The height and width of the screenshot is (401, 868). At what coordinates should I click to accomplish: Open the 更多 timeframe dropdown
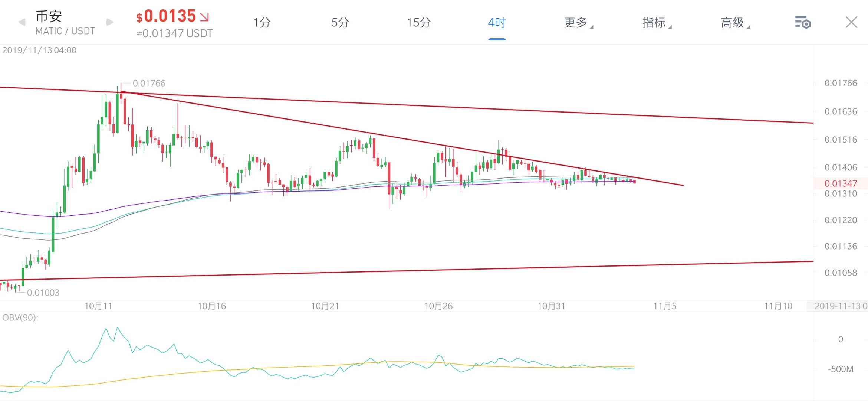click(x=578, y=23)
